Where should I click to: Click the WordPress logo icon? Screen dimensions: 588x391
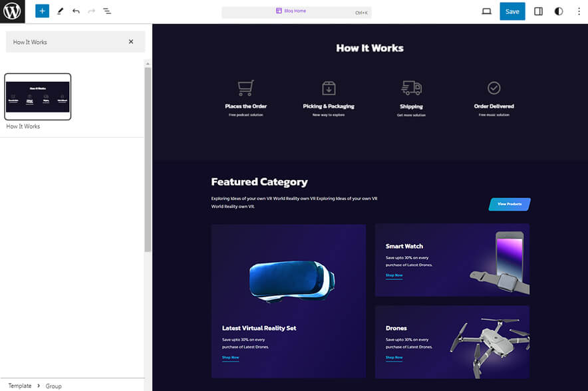12,11
